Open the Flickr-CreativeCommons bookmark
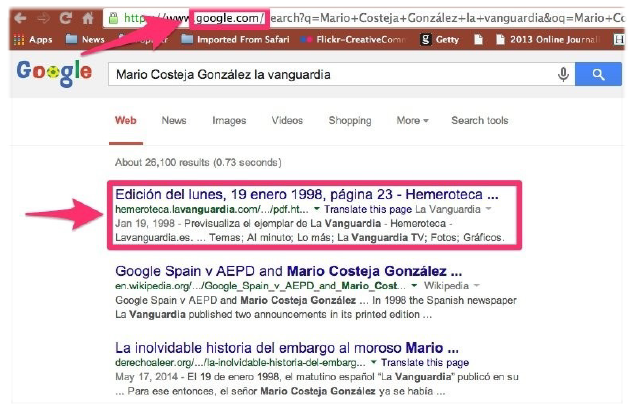This screenshot has width=640, height=410. 353,40
